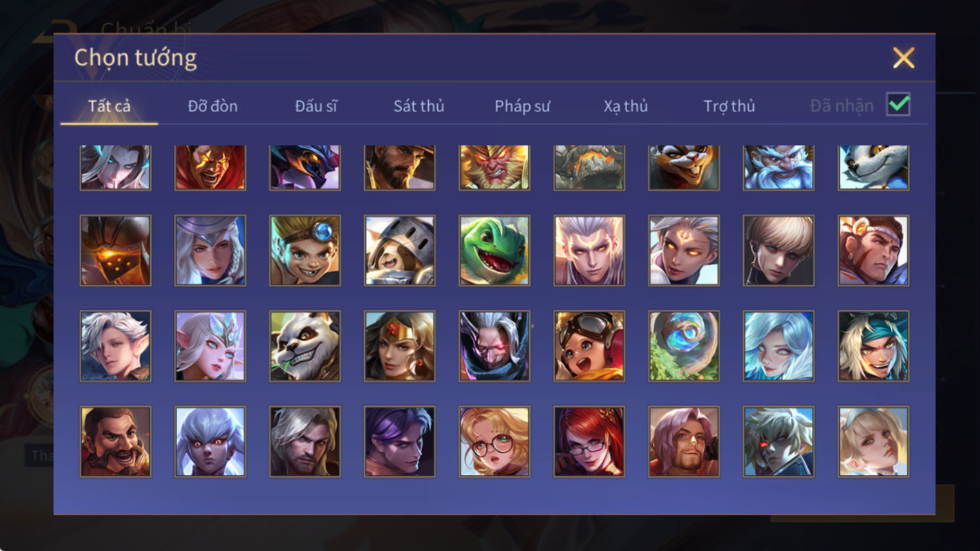Choose the blue-bearded dwarf hero portrait
The height and width of the screenshot is (551, 980).
click(778, 167)
